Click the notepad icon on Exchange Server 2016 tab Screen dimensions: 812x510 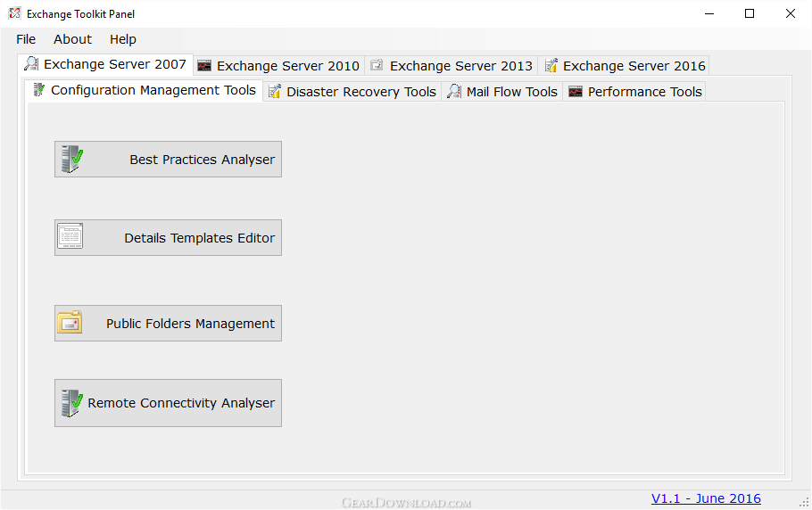pos(551,65)
